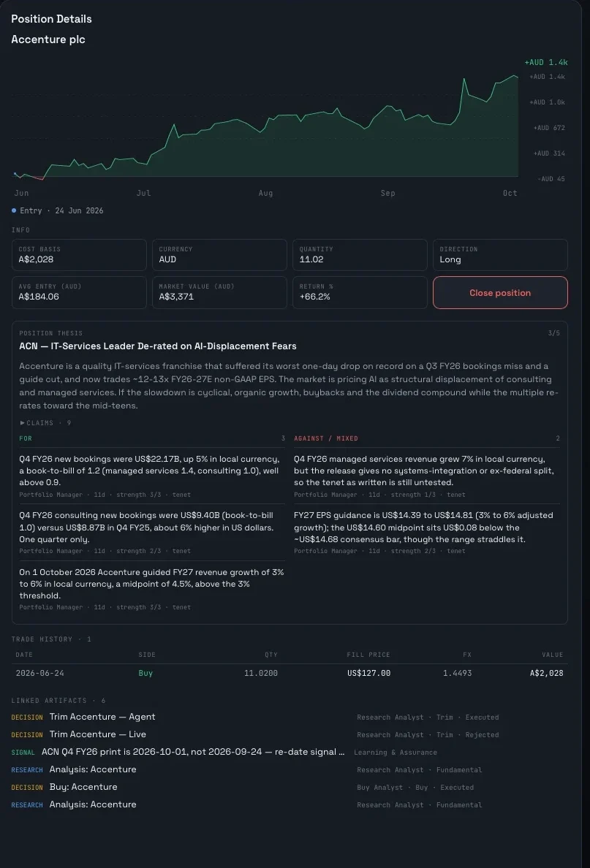Screen dimensions: 590x868
Task: Open the last Analysis: Accenture research artifact
Action: coord(93,804)
